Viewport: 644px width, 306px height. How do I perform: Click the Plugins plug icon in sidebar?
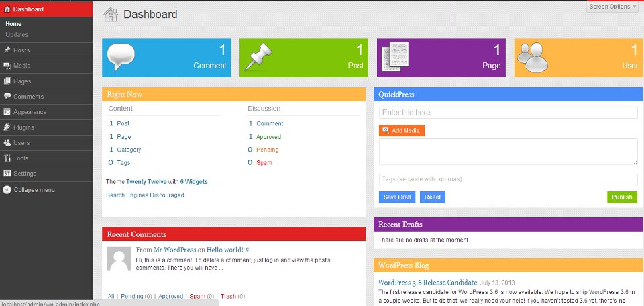pyautogui.click(x=7, y=127)
